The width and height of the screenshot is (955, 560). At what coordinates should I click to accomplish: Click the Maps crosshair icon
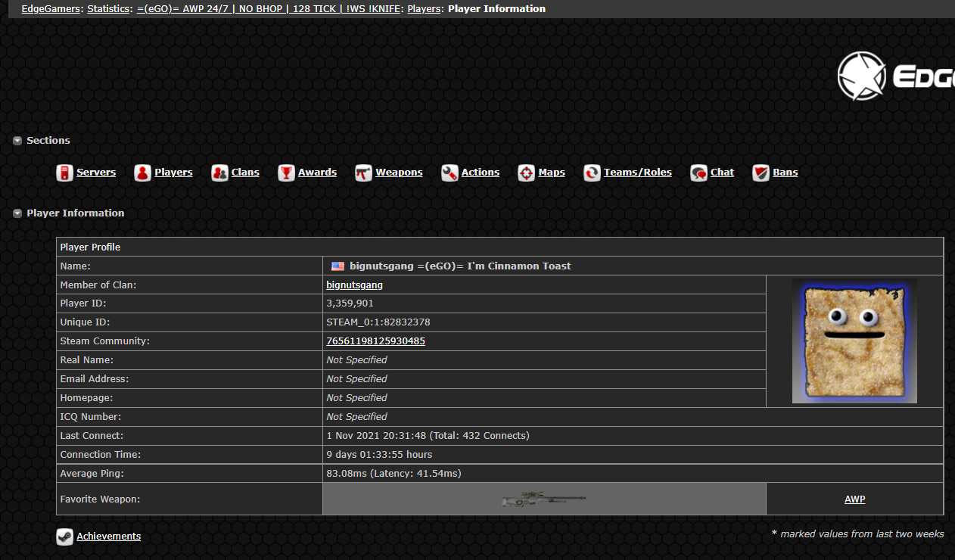(527, 173)
